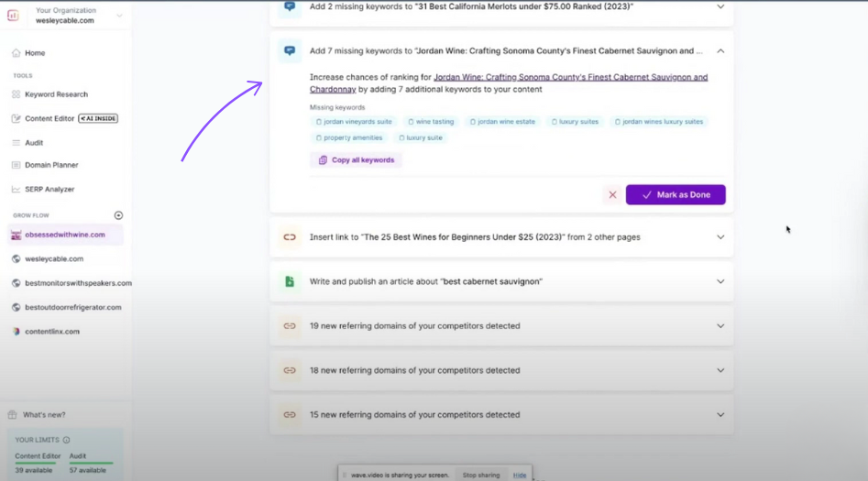The height and width of the screenshot is (481, 868).
Task: Click the 19 referring domains link icon
Action: 290,326
